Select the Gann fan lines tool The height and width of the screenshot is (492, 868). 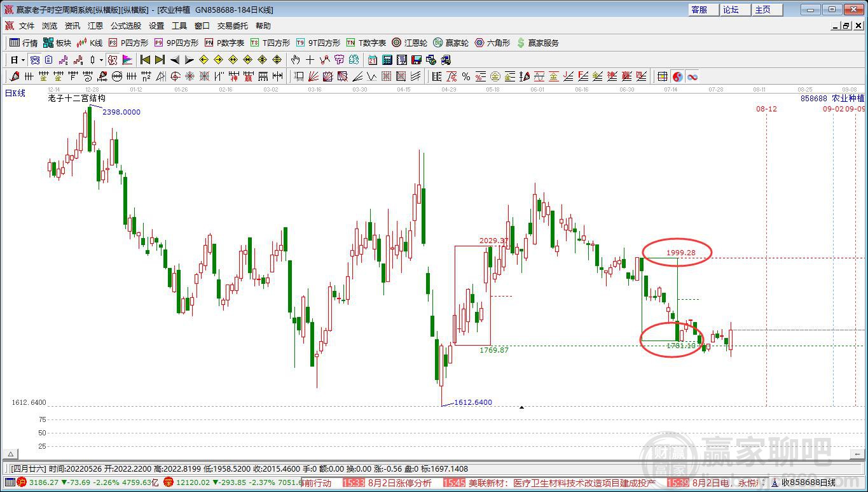(313, 76)
